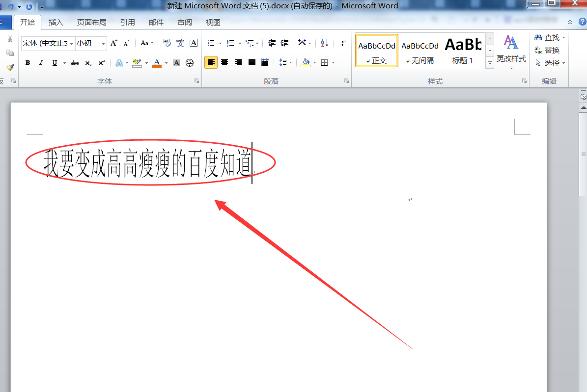Open Text Effects glowing A
587x392 pixels.
pyautogui.click(x=119, y=63)
